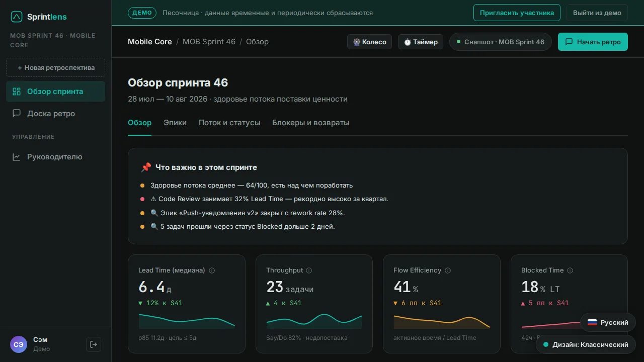Screen dimensions: 644x362
Task: Click the logout arrow icon beside Сэм
Action: coord(94,344)
